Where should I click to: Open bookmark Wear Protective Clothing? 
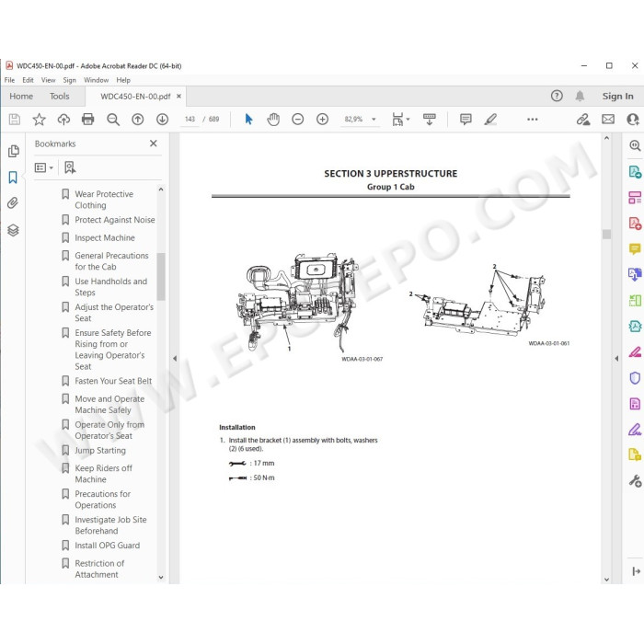click(104, 200)
